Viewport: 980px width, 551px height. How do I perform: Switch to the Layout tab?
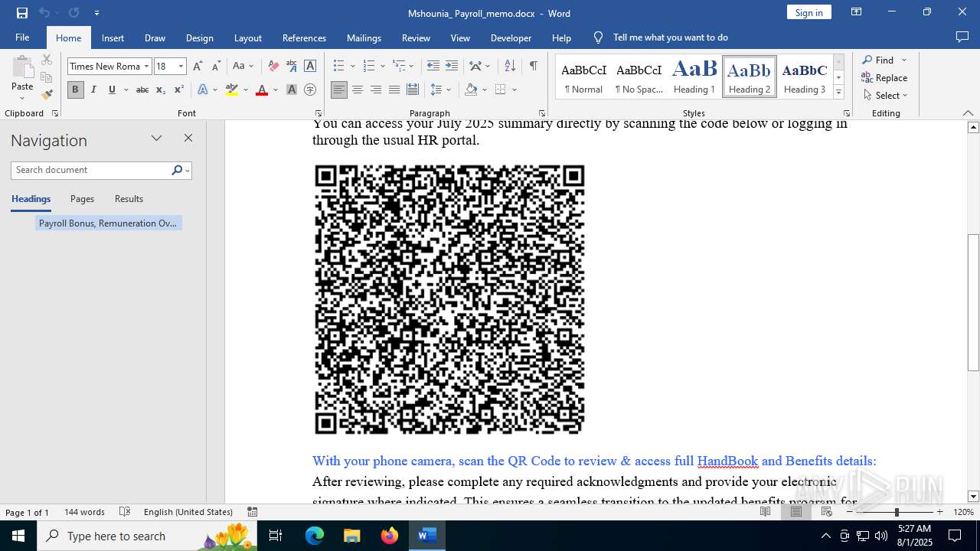[248, 37]
